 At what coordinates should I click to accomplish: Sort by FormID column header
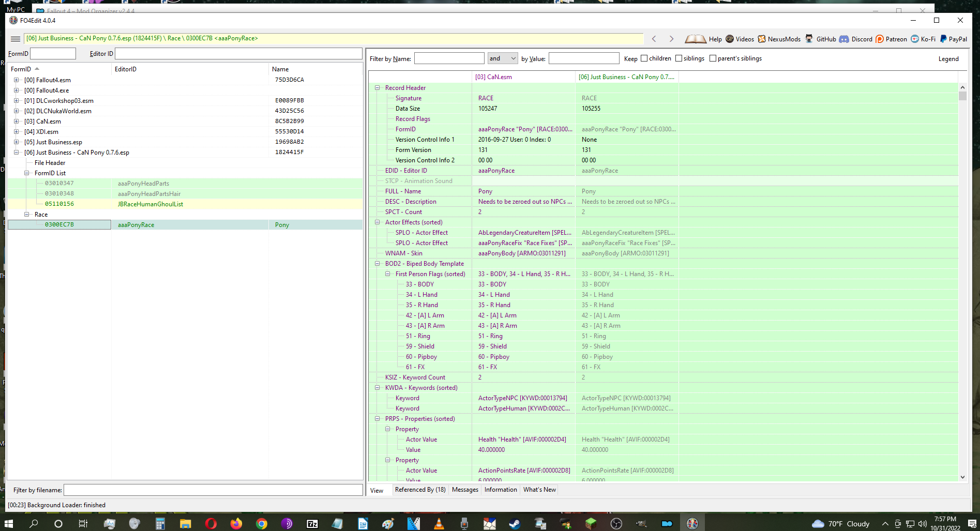point(59,69)
